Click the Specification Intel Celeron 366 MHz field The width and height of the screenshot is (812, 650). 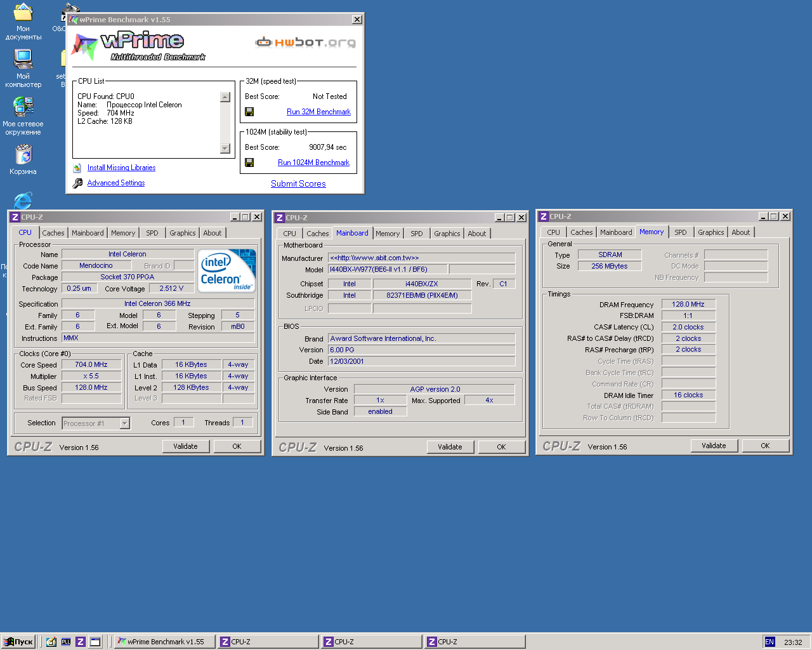click(x=158, y=303)
